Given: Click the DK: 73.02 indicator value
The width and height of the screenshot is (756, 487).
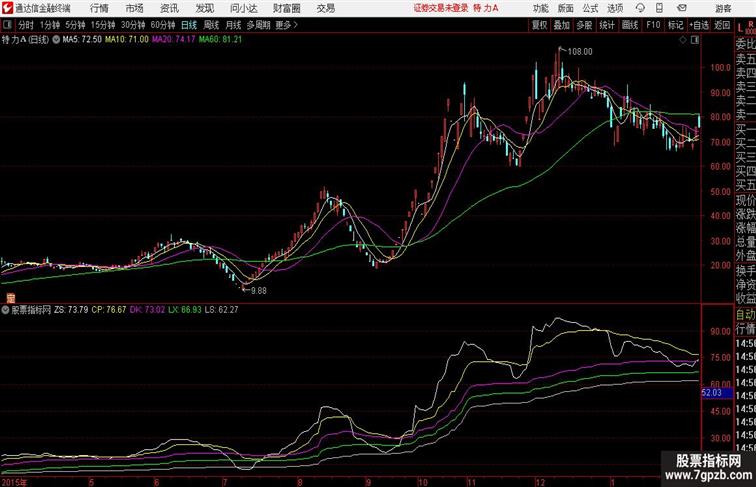Looking at the screenshot, I should pos(147,310).
